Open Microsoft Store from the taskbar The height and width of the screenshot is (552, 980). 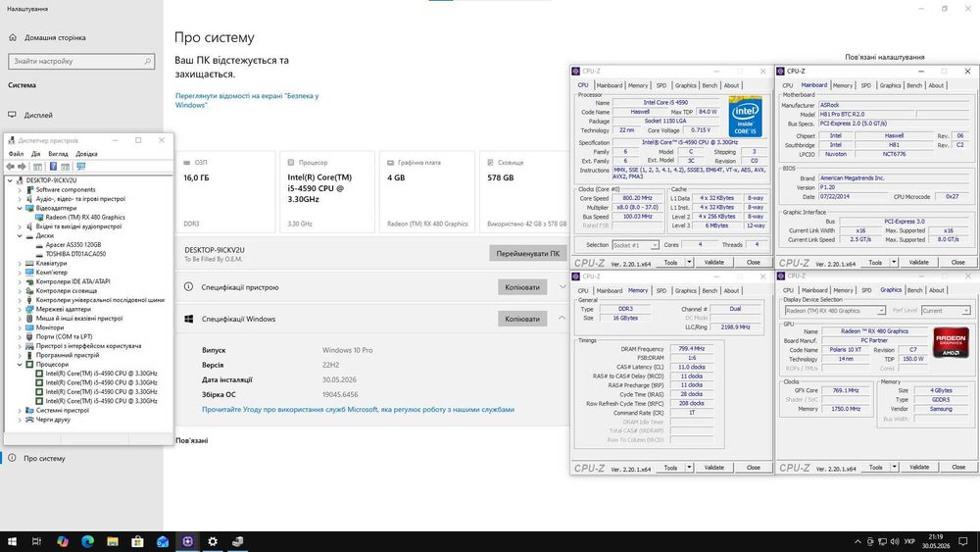pyautogui.click(x=137, y=541)
